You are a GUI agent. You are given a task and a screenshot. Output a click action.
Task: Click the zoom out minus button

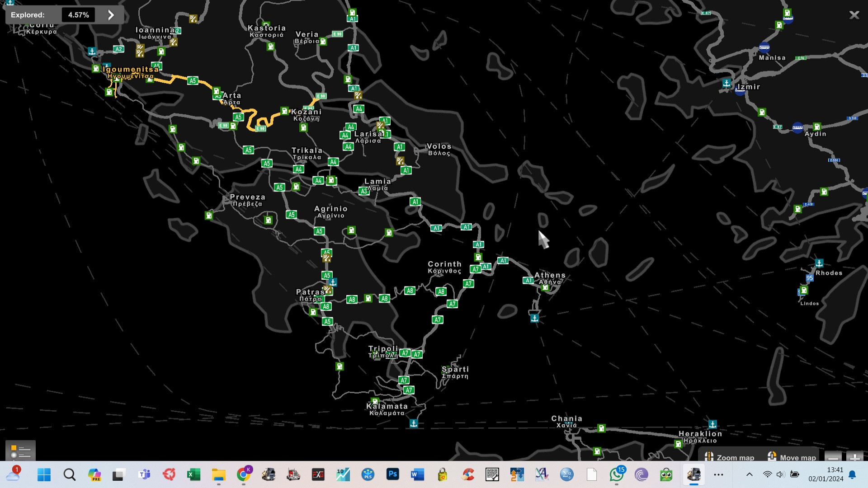pos(833,457)
